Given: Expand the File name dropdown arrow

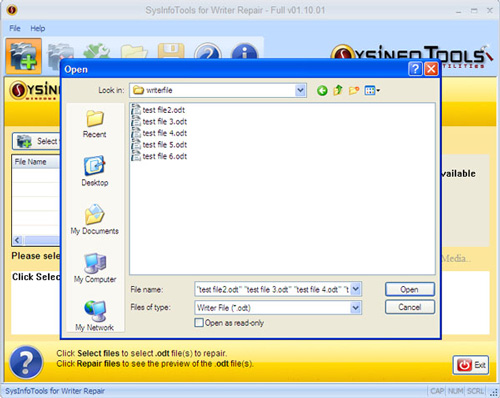Looking at the screenshot, I should pyautogui.click(x=356, y=289).
